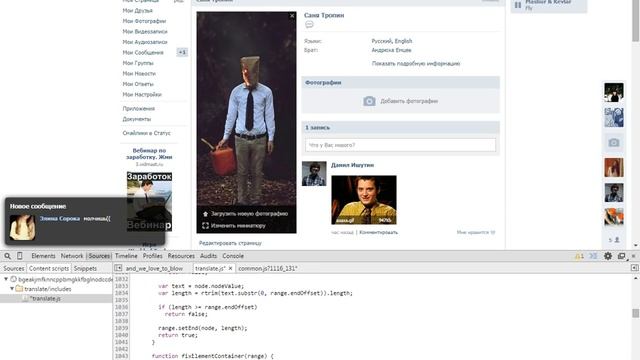Screen dimensions: 640x360
Task: Click the change thumbnail crop icon on the avatar
Action: [x=205, y=225]
